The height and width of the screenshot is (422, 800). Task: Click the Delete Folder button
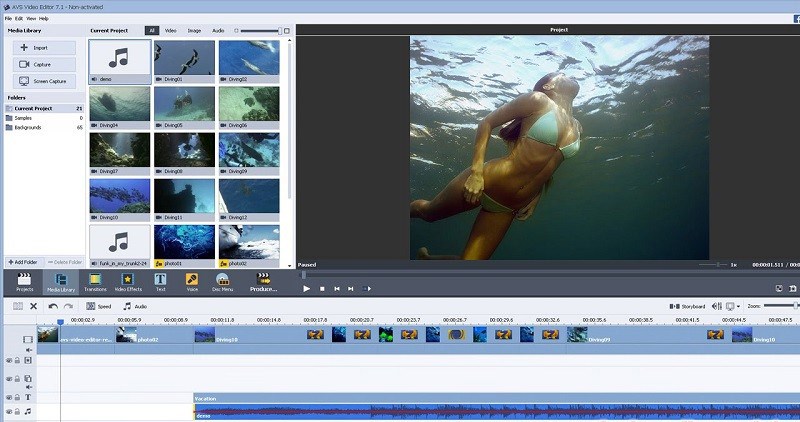point(65,262)
